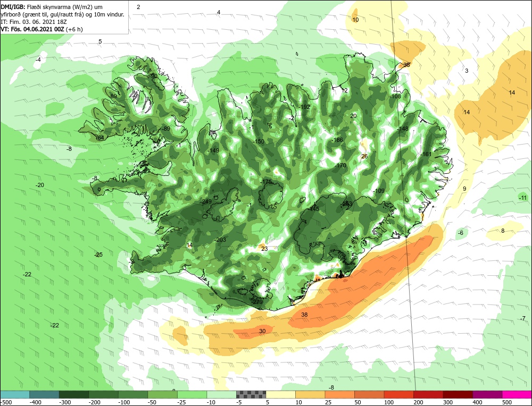Select the -186 value in the northeast interior
Image resolution: width=532 pixels, height=406 pixels.
coord(337,140)
